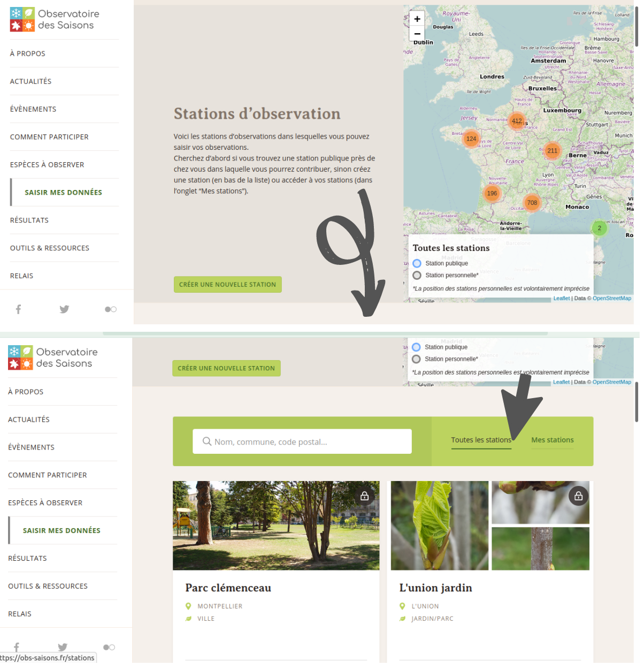The image size is (644, 663).
Task: Click the page scrollbar in lower screenshot
Action: tap(637, 402)
